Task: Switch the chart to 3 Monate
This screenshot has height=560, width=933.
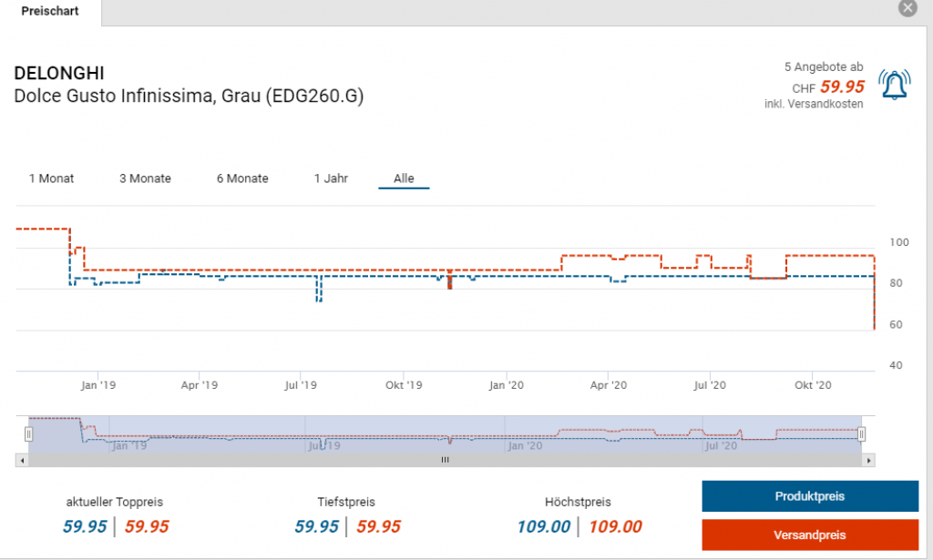Action: (145, 178)
